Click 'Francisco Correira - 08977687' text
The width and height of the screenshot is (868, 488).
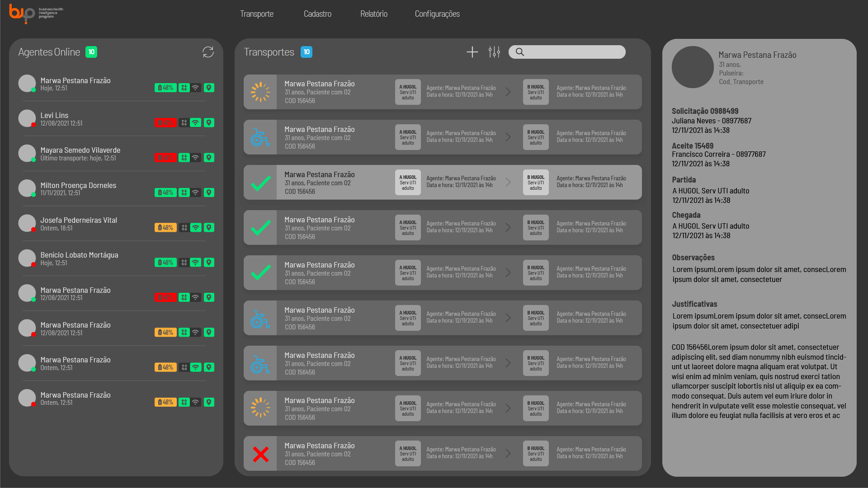point(719,154)
